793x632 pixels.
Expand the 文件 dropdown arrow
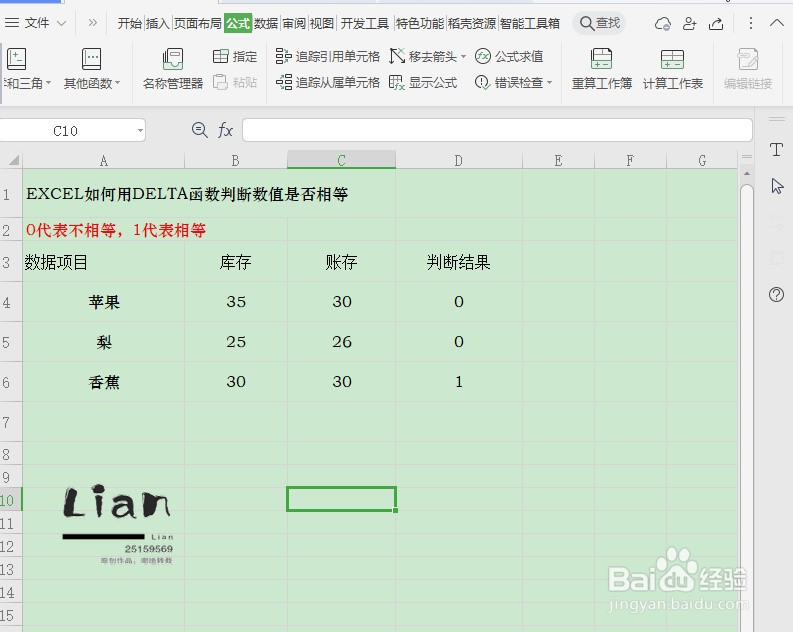point(62,23)
